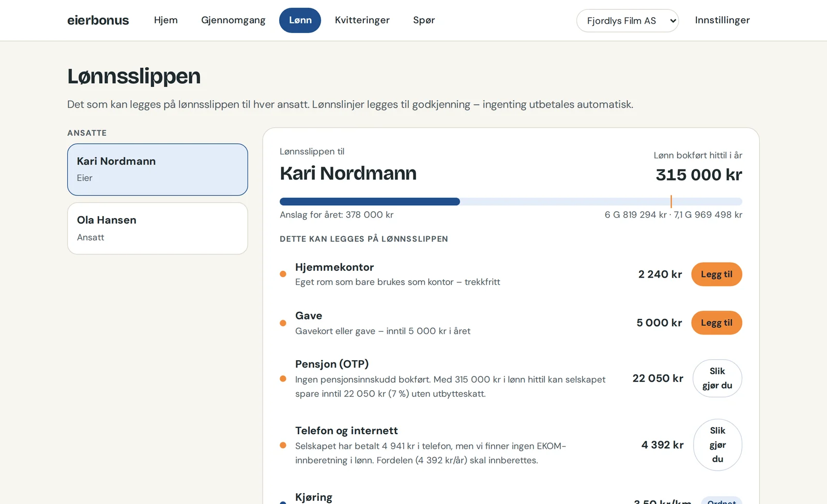This screenshot has height=504, width=827.
Task: Click the Lønnsslippen page heading
Action: [x=134, y=77]
